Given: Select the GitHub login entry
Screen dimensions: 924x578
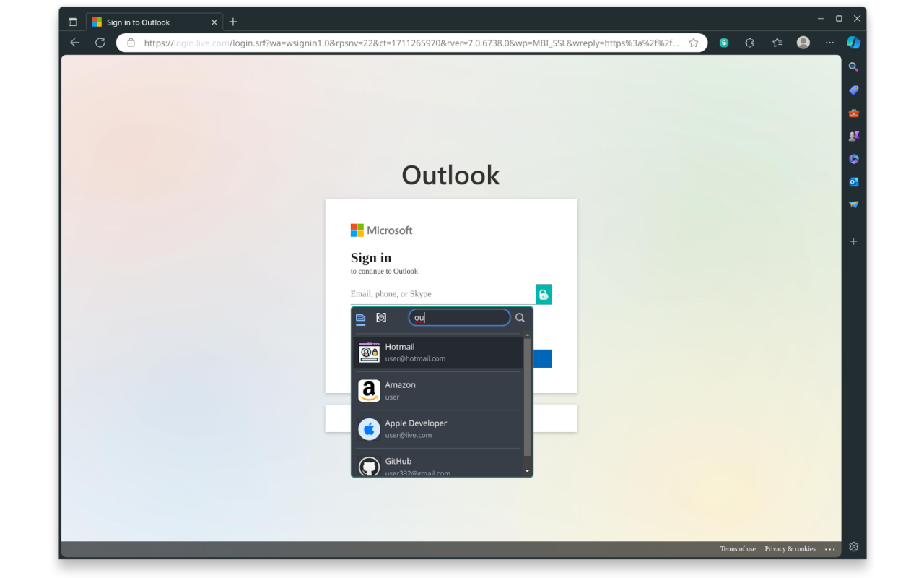Looking at the screenshot, I should pyautogui.click(x=438, y=464).
